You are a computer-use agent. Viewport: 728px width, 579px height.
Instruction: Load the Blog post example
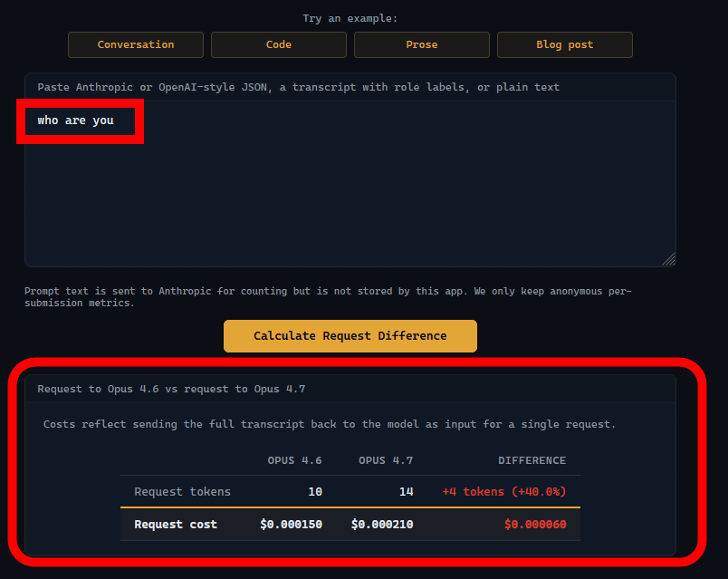pyautogui.click(x=565, y=44)
